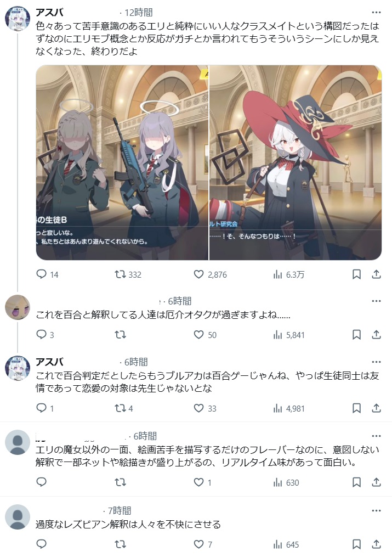Bookmark the レズビアン解釈 reply at bottom
Screen dimensions: 392x557
[356, 544]
